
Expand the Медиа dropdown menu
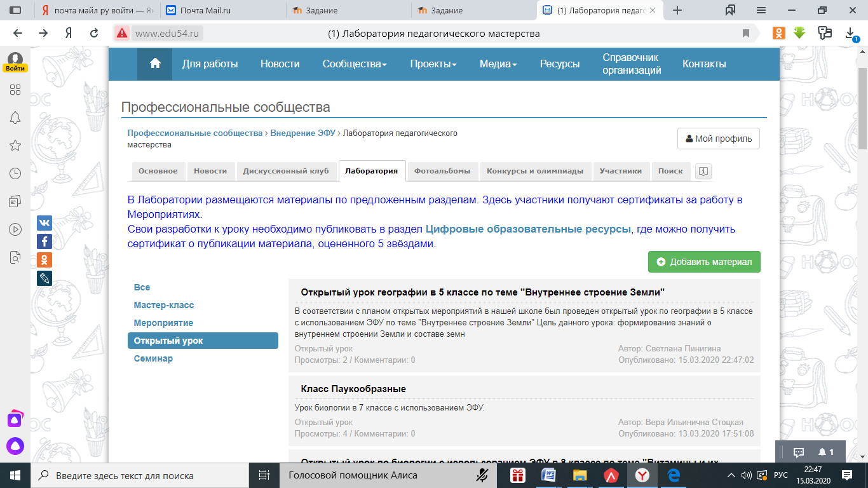point(498,64)
